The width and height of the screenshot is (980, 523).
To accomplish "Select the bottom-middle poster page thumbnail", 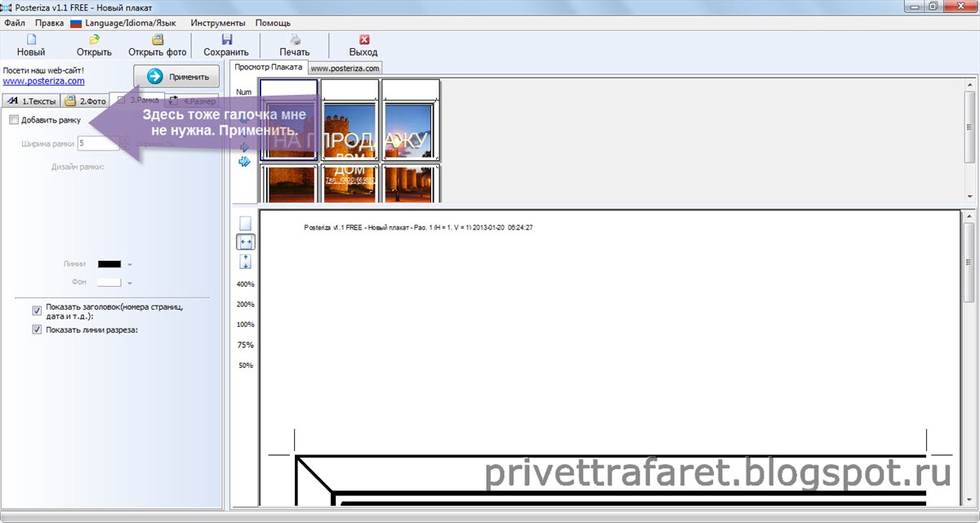I will click(x=350, y=182).
